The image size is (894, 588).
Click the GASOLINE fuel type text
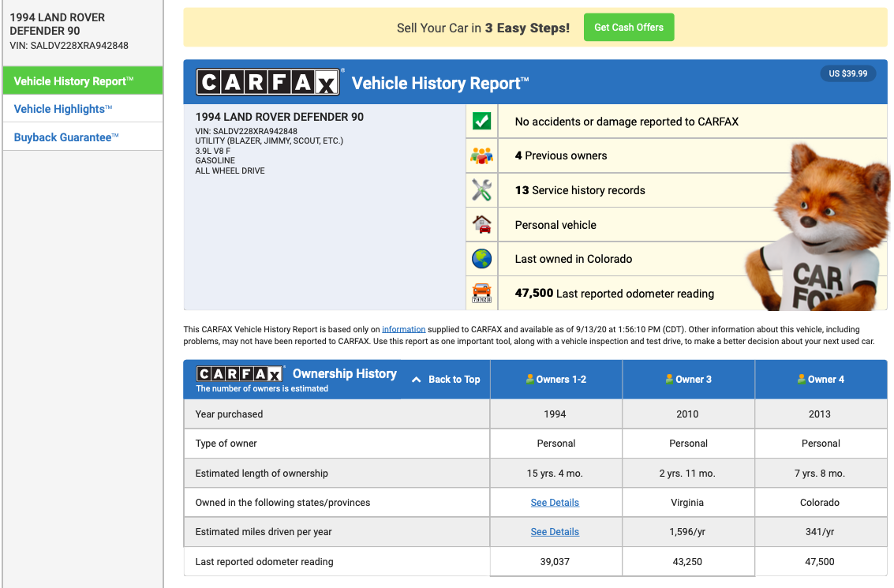pos(215,161)
